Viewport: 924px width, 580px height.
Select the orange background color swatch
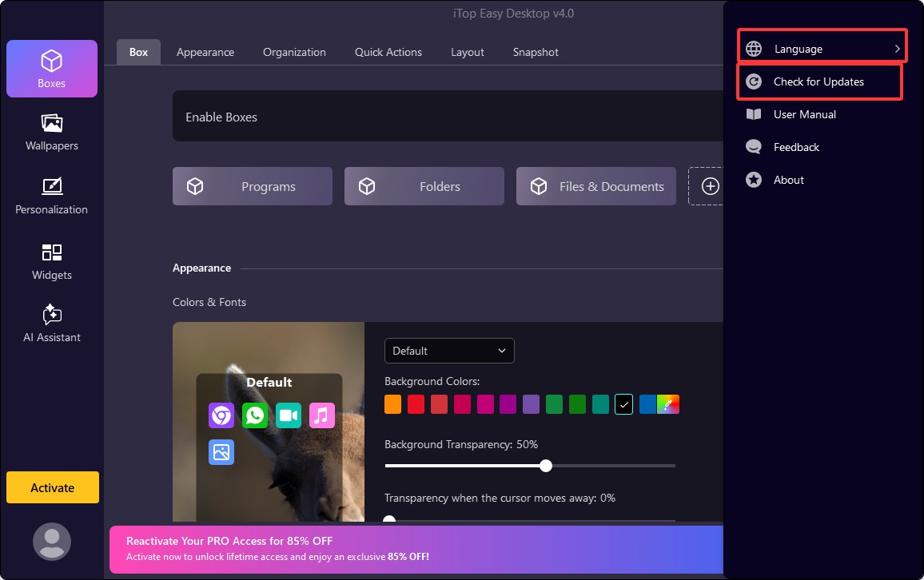[x=392, y=404]
